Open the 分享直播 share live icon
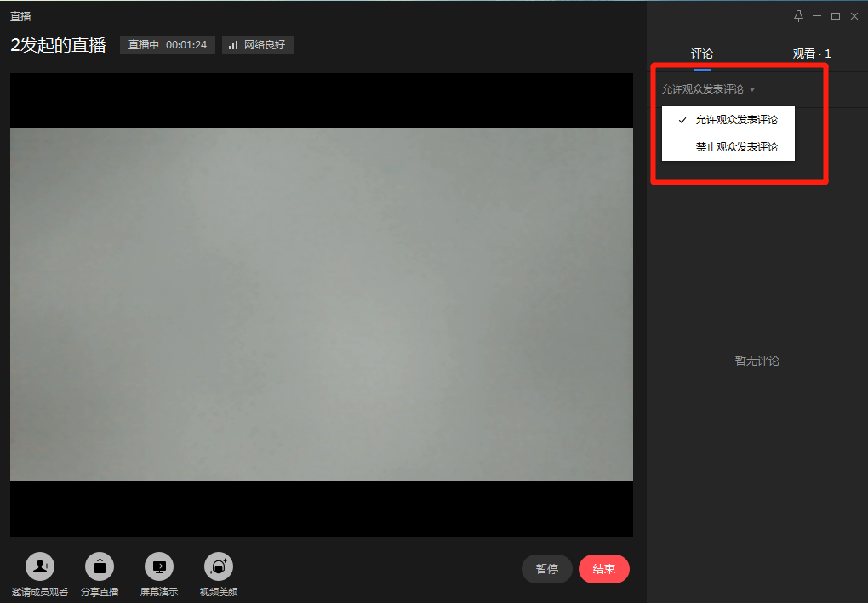 pyautogui.click(x=100, y=566)
